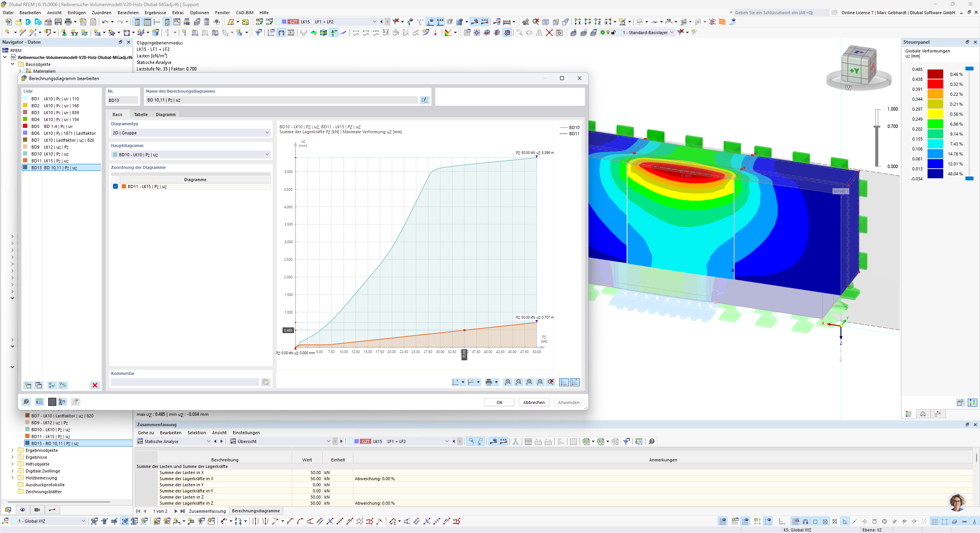This screenshot has height=533, width=980.
Task: Toggle the x.xx values button in Zusammenfassung toolbar
Action: (x=503, y=441)
